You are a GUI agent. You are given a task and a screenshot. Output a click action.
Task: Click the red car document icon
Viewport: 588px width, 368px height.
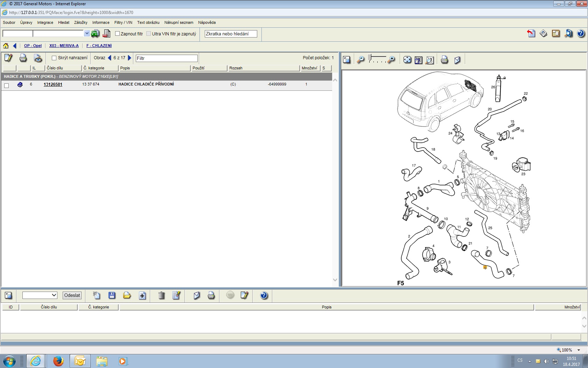pyautogui.click(x=106, y=34)
